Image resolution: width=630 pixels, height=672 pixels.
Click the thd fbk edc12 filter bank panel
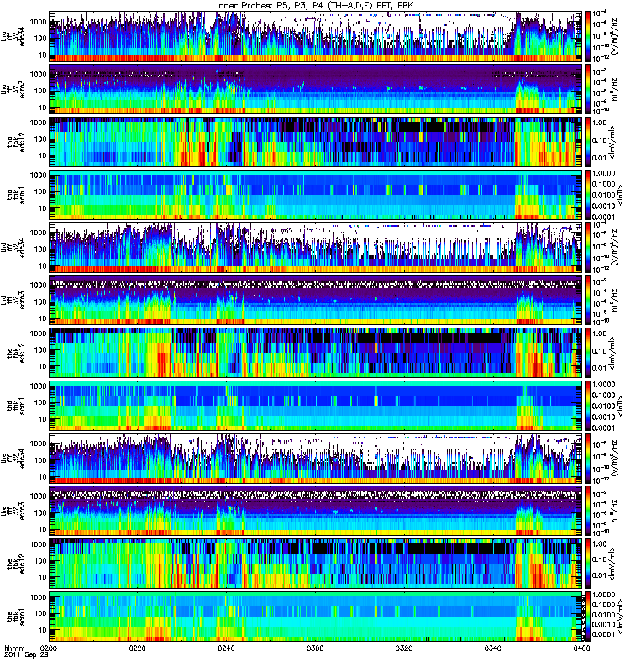point(316,353)
